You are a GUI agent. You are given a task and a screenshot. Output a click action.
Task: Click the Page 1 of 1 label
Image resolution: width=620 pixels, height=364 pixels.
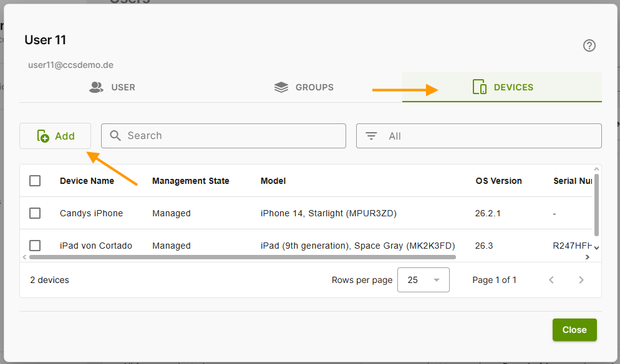pyautogui.click(x=494, y=280)
